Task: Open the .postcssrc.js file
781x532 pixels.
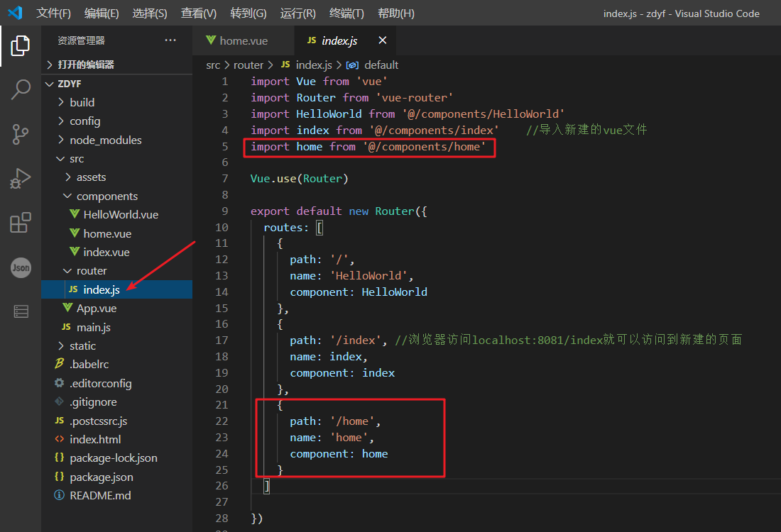Action: pyautogui.click(x=117, y=421)
